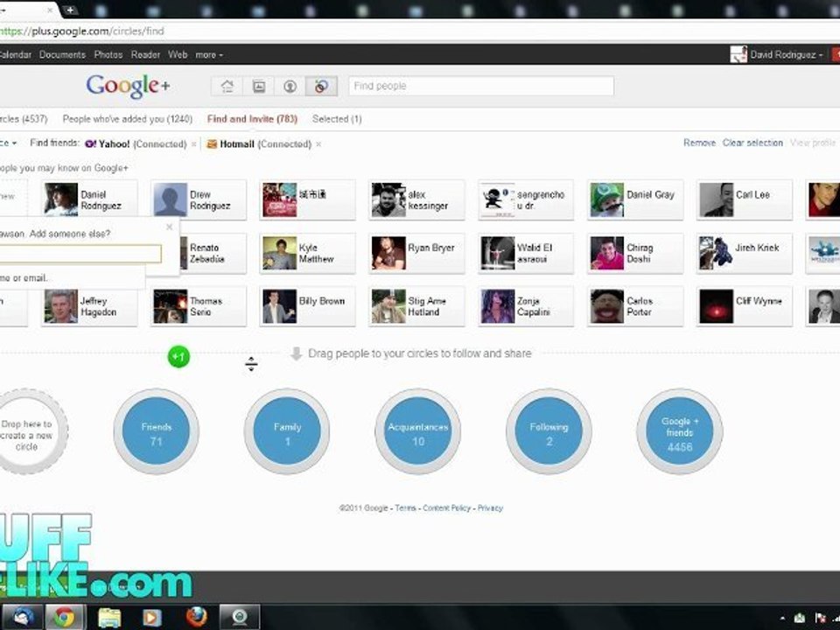Select Daniel Gray's contact card
The width and height of the screenshot is (840, 630).
[635, 199]
